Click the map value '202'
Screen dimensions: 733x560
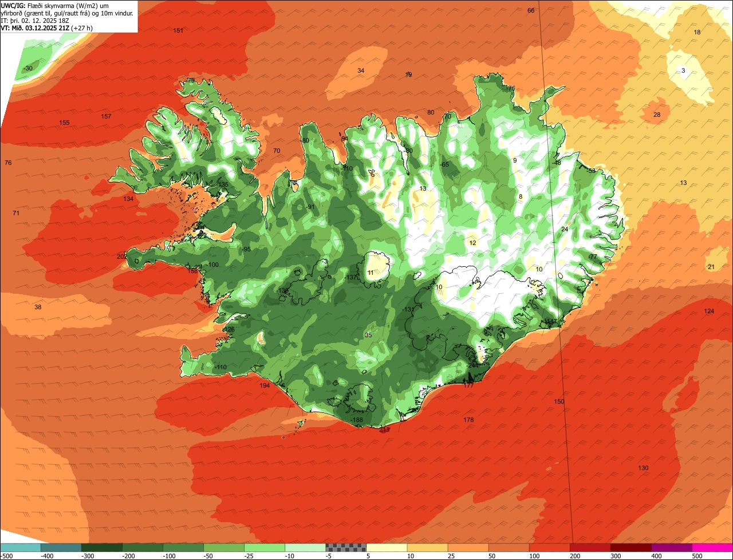tap(121, 257)
